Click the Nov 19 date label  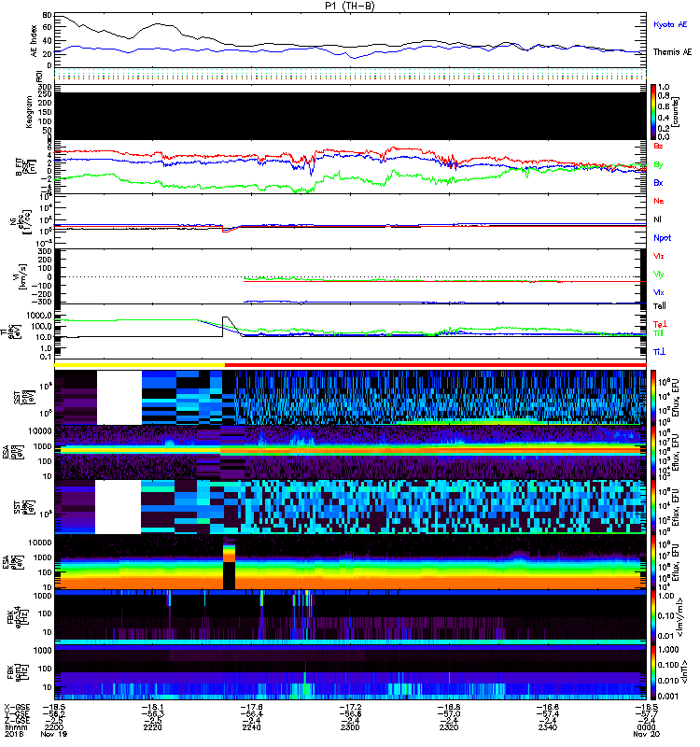click(53, 734)
